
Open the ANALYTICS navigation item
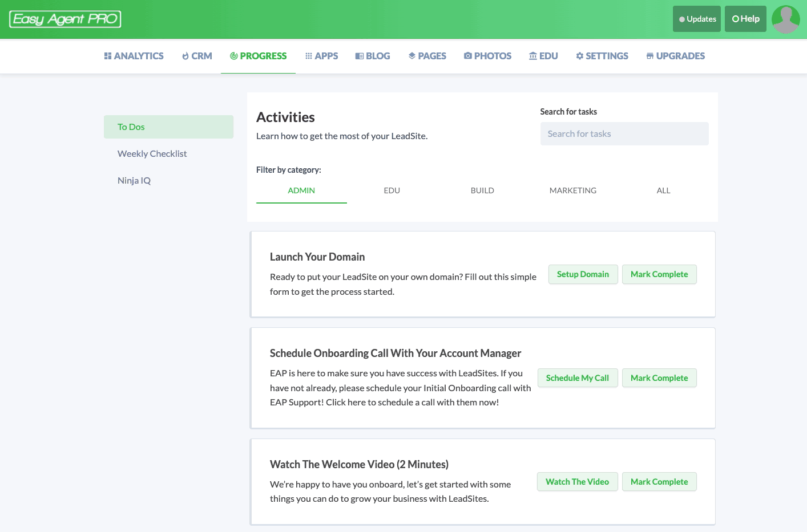click(x=134, y=56)
